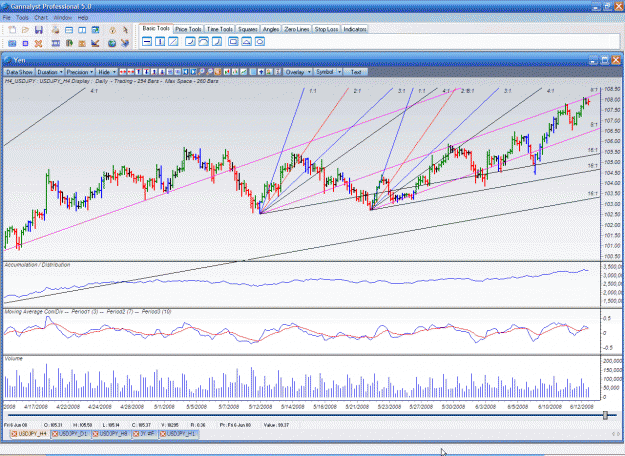Open the Hide dropdown

(107, 72)
